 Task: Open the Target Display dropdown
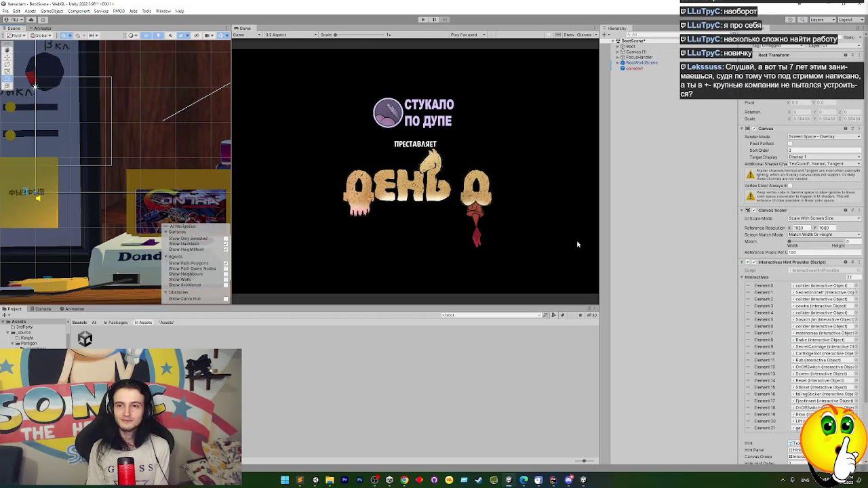click(x=824, y=157)
